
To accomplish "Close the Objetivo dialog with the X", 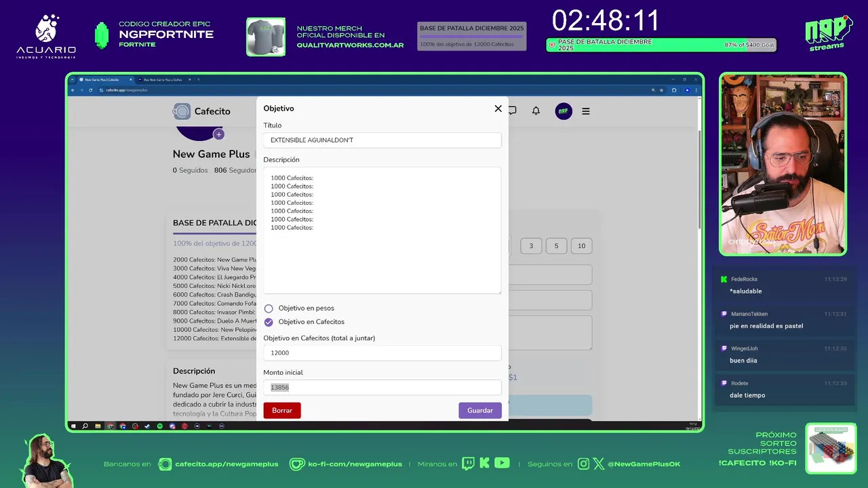I will click(498, 108).
